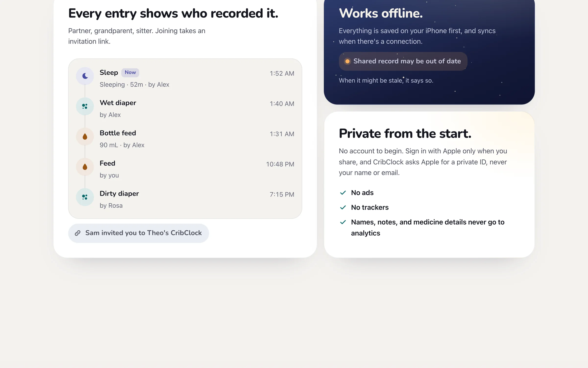Click the 1:40 AM timestamp
588x368 pixels.
point(282,104)
